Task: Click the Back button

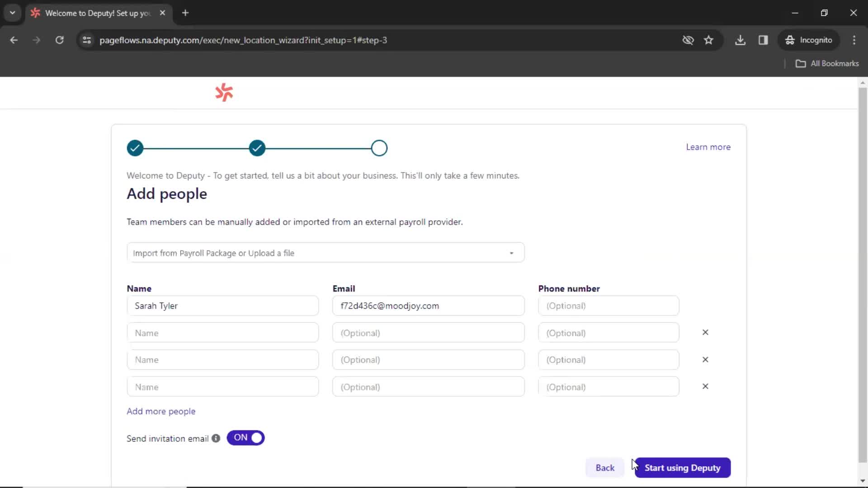Action: click(x=605, y=468)
